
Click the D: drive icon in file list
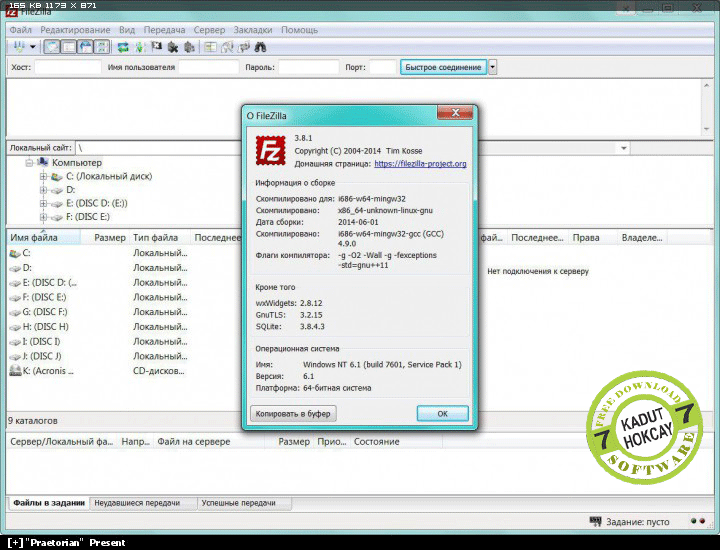coord(15,268)
